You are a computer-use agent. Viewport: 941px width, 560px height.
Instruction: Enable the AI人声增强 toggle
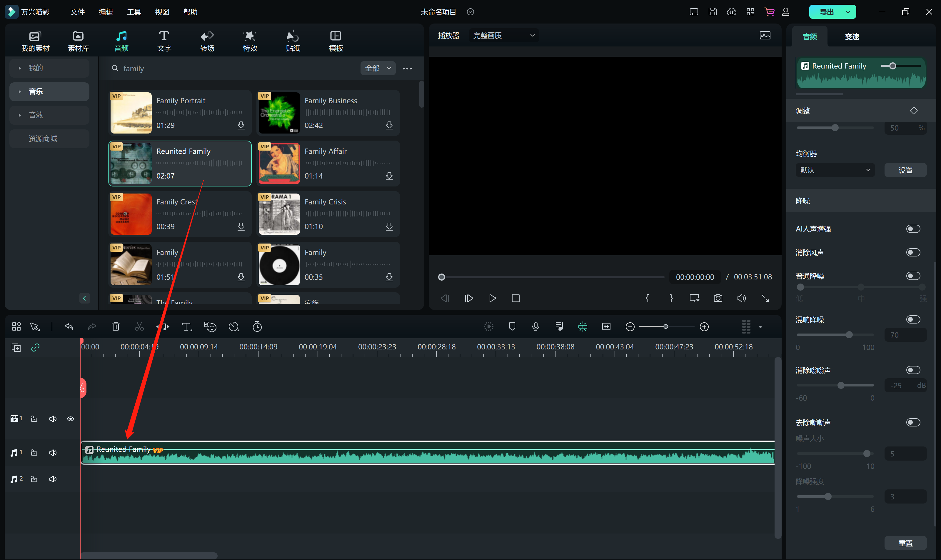(913, 229)
